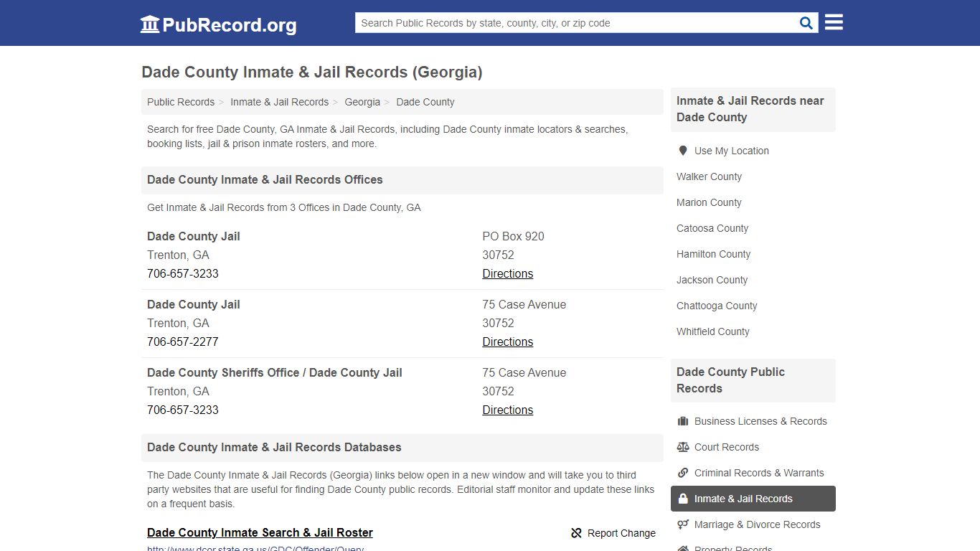Click the page title Dade County Inmate & Jail Records

coord(312,72)
